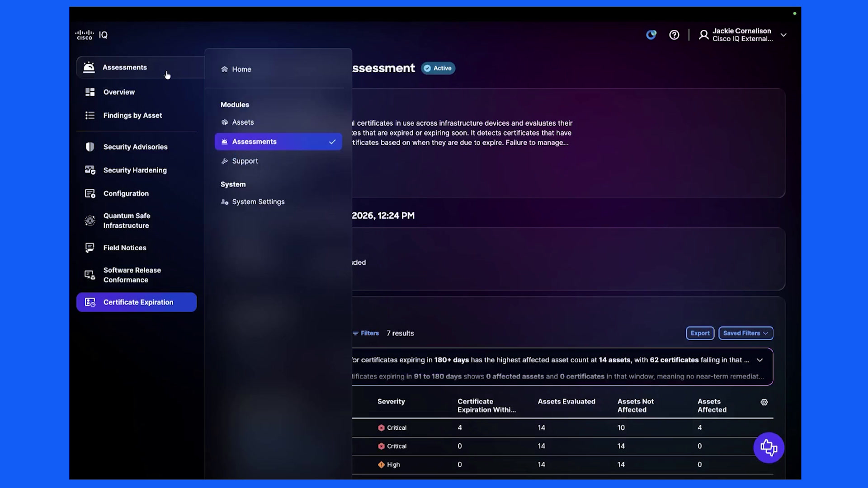Click the Export button
Viewport: 868px width, 488px height.
tap(700, 333)
